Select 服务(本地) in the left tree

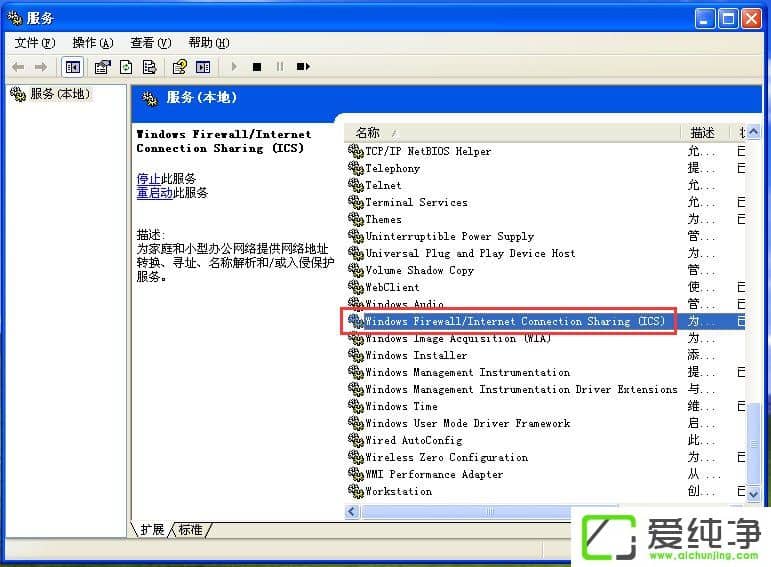60,93
